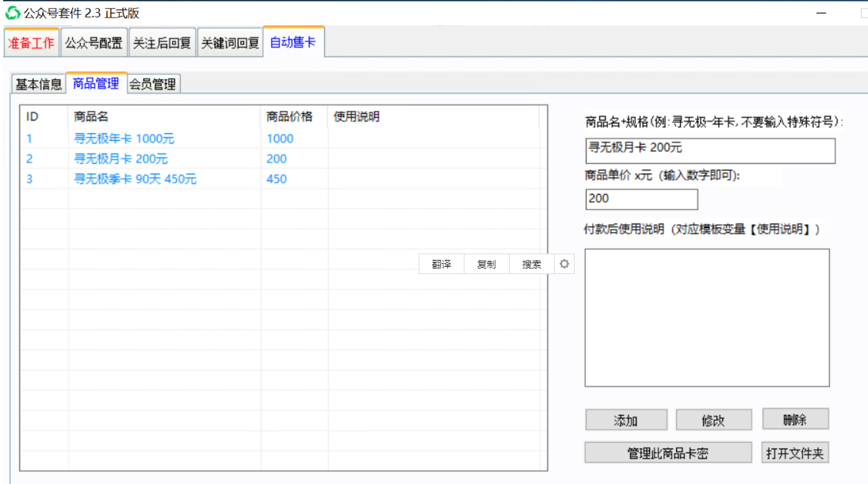Click the 删除 button
The height and width of the screenshot is (484, 868).
795,419
